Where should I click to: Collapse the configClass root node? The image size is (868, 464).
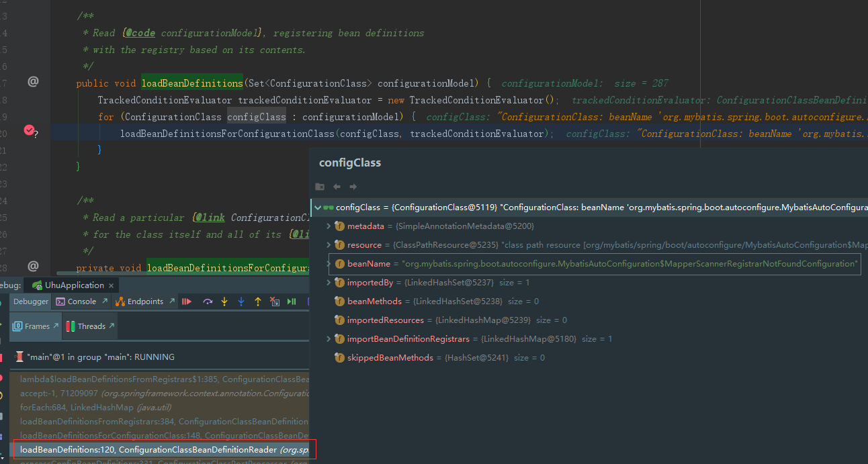pos(317,207)
